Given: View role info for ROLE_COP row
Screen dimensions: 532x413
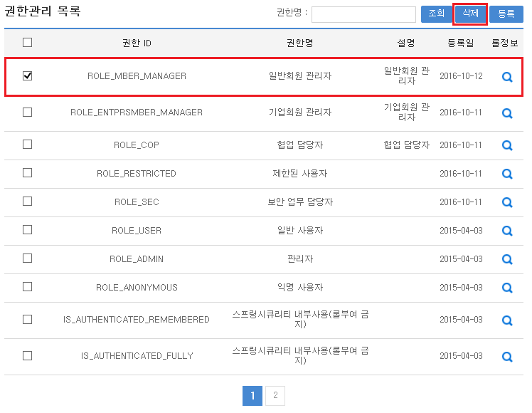Looking at the screenshot, I should (507, 145).
